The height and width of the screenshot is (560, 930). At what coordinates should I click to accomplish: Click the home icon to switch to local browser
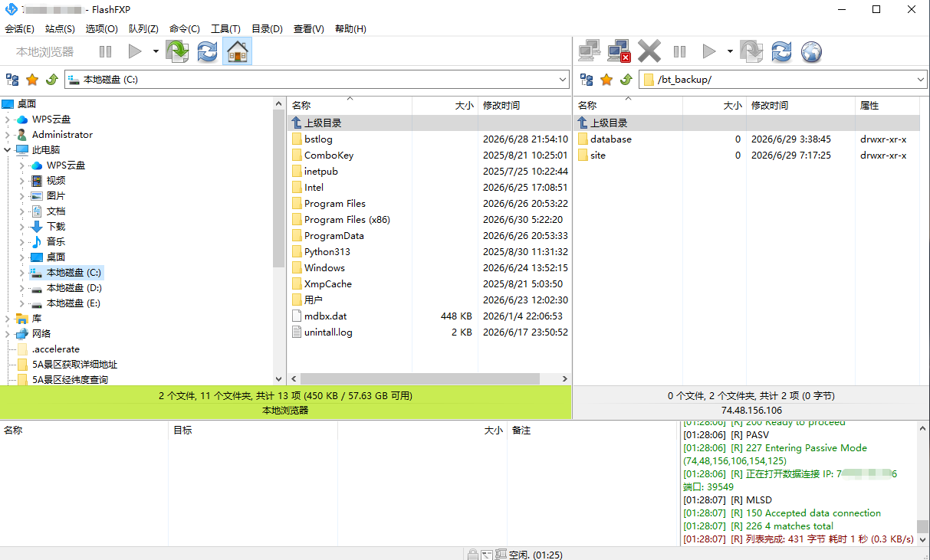(x=238, y=51)
